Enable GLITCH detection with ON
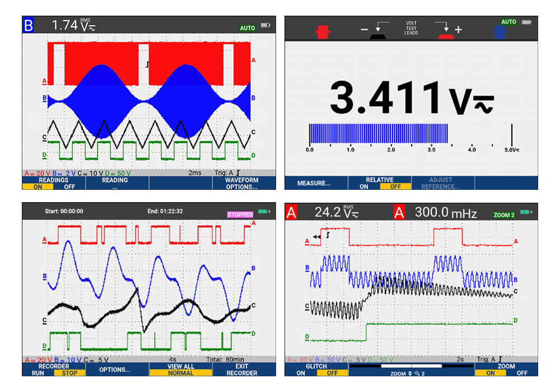This screenshot has width=560, height=392. (301, 373)
